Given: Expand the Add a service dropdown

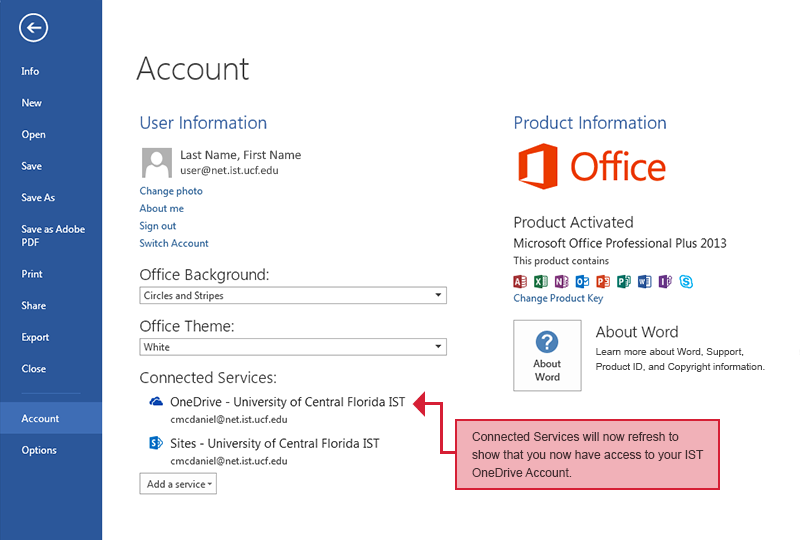Looking at the screenshot, I should [178, 484].
